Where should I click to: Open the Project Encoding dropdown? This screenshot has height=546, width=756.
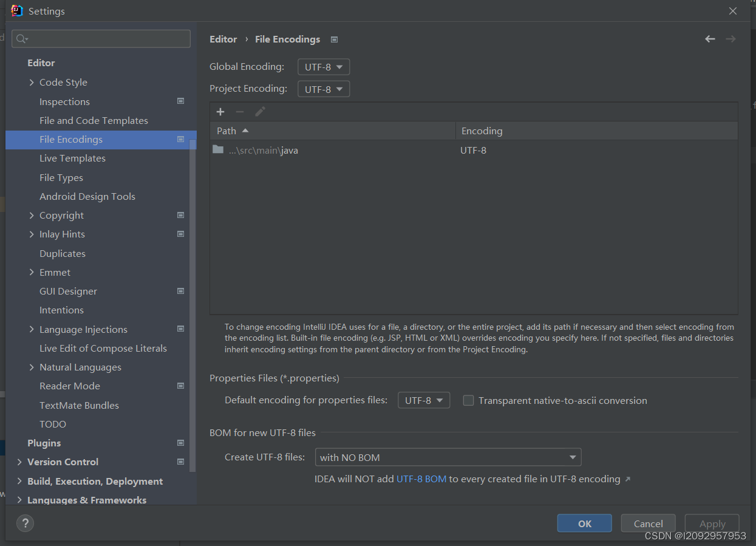point(324,89)
